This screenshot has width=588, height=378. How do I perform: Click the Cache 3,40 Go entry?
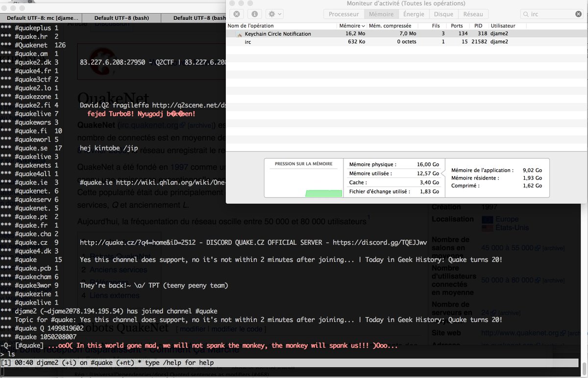click(394, 182)
